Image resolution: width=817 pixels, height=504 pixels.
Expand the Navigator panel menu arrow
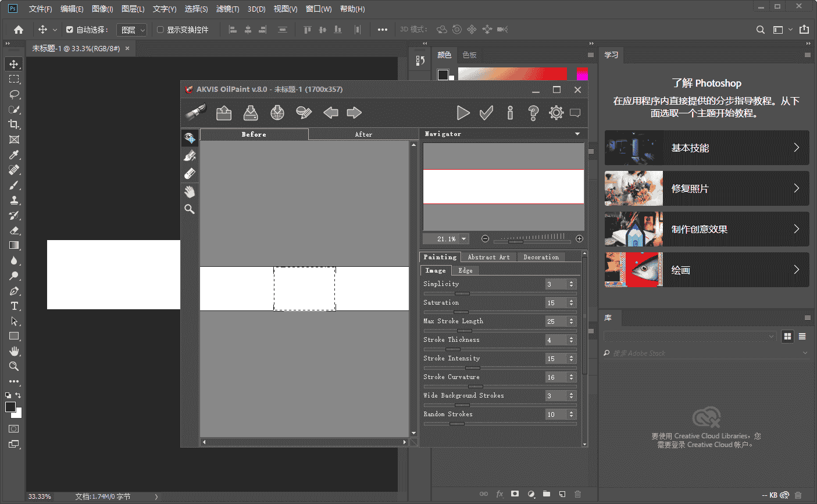(577, 134)
